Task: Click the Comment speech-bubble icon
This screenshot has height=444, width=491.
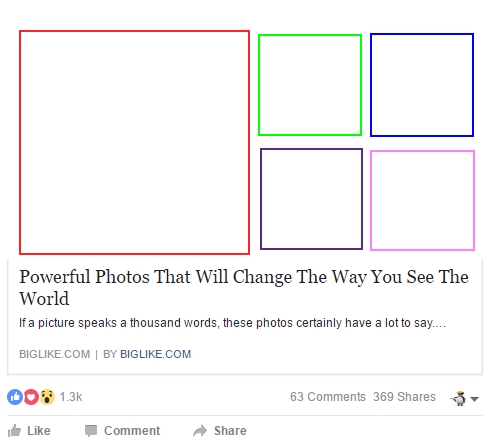Action: (x=91, y=431)
